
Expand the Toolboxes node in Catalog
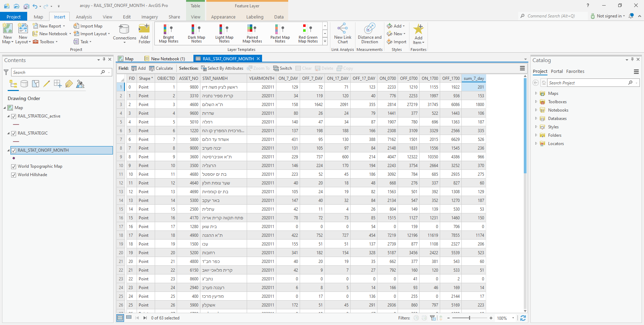(x=536, y=102)
